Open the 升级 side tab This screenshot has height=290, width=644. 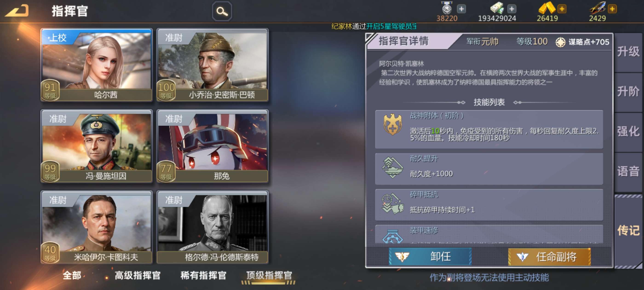tap(628, 52)
